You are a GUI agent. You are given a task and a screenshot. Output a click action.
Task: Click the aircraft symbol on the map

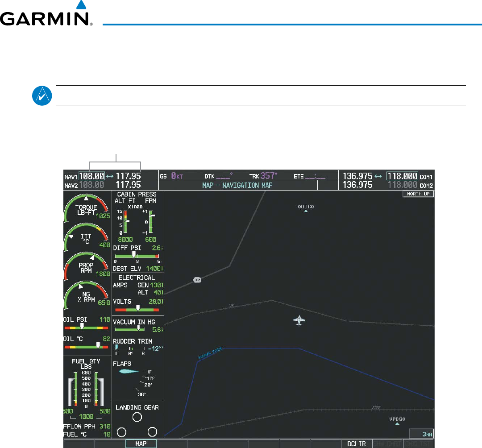tap(299, 320)
